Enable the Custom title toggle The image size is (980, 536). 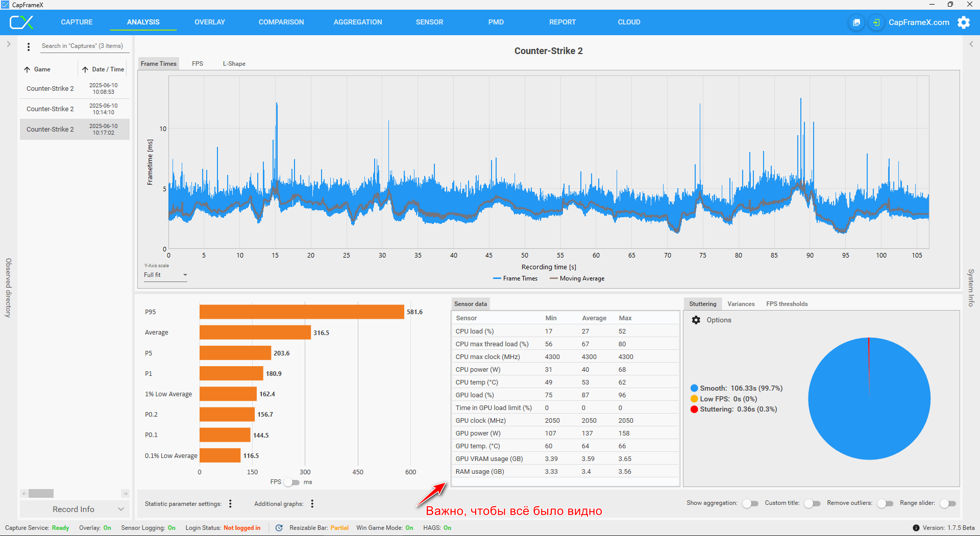pos(812,503)
